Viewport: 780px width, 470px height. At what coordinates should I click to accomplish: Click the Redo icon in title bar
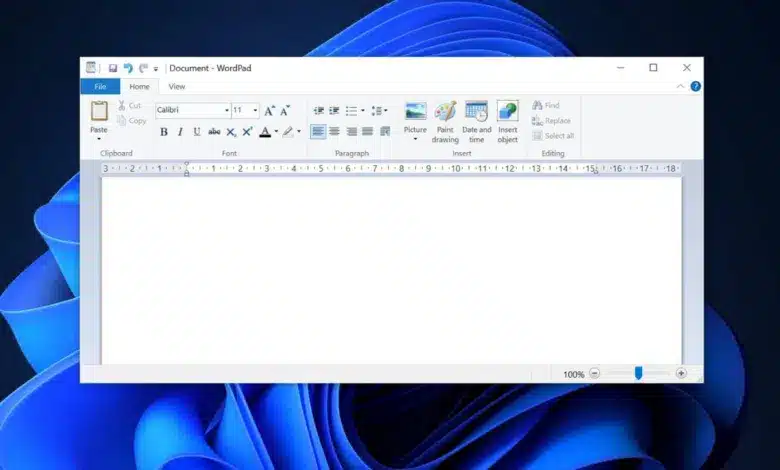[x=144, y=68]
